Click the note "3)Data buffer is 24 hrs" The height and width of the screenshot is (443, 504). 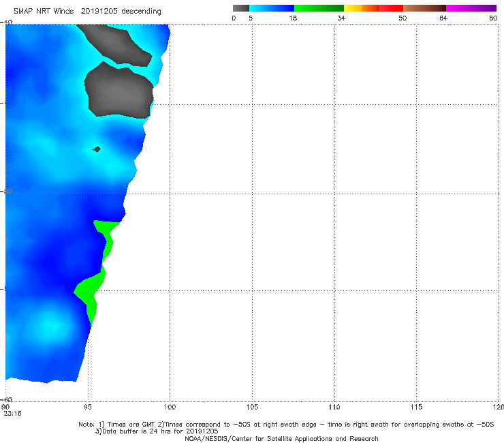[x=157, y=431]
